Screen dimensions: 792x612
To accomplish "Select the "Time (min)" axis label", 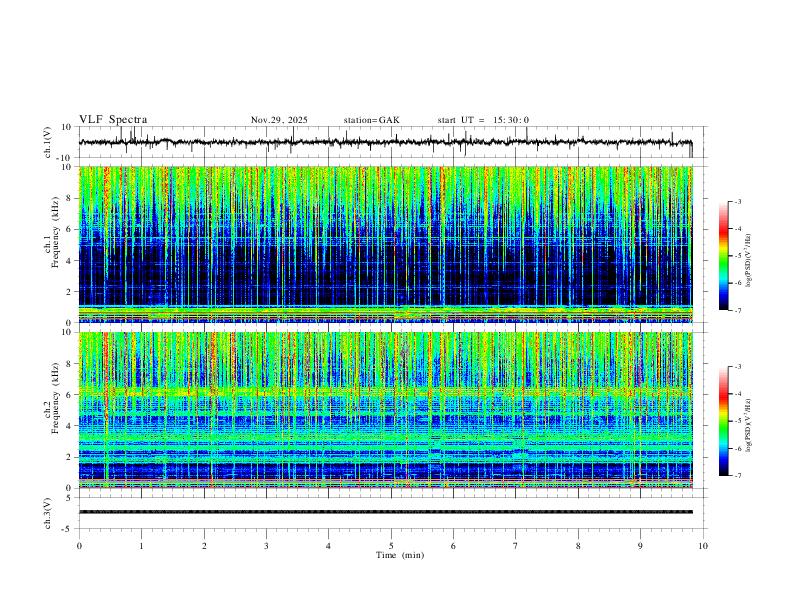I will (400, 555).
